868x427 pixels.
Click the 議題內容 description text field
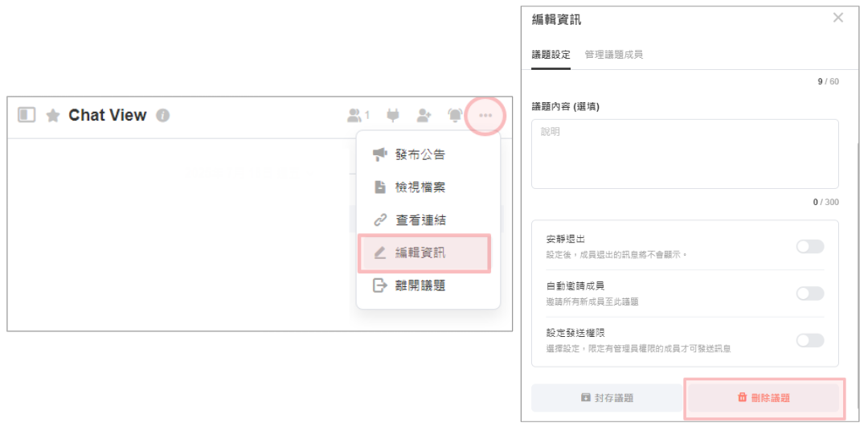pyautogui.click(x=685, y=154)
